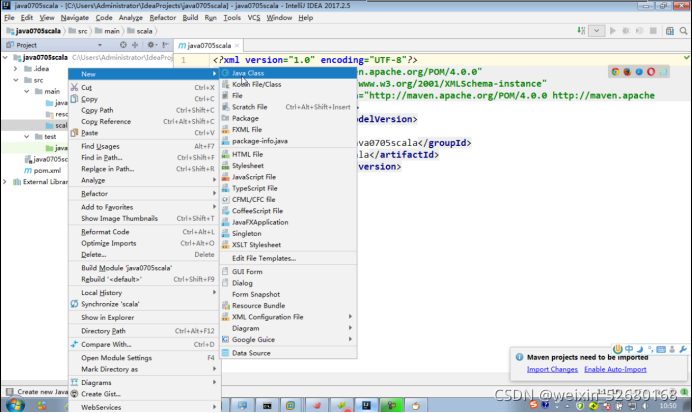
Task: Open Project panel settings gear icon
Action: [x=151, y=45]
